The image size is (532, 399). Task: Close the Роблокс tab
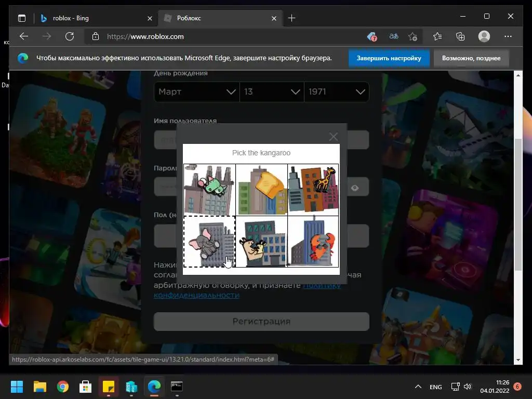coord(274,18)
